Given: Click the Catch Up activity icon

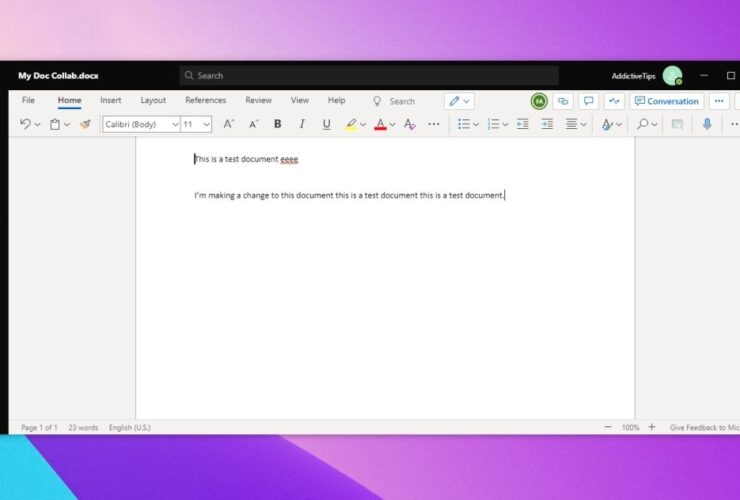Looking at the screenshot, I should [614, 101].
